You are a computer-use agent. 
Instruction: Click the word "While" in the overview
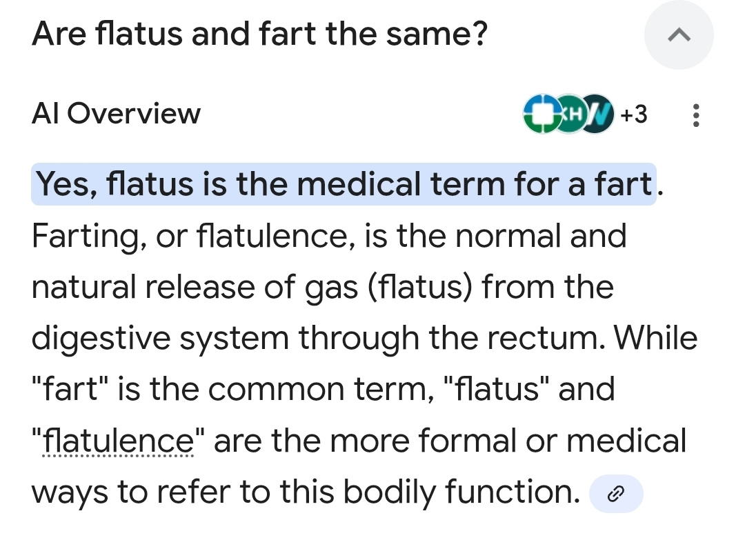pyautogui.click(x=655, y=339)
